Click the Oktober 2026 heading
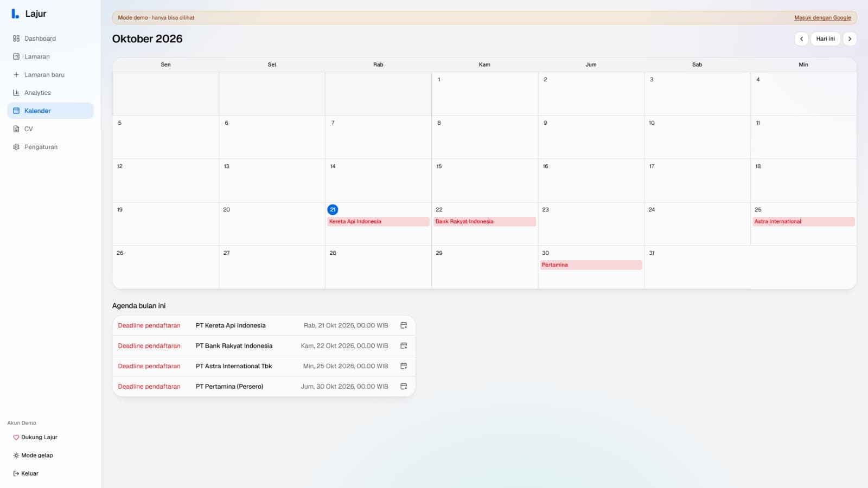Viewport: 868px width, 488px height. [x=147, y=38]
